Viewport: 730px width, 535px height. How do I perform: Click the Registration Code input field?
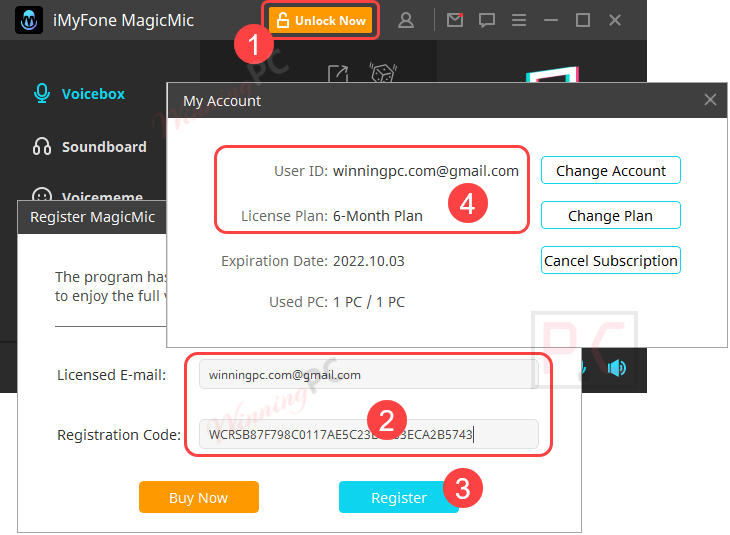coord(367,434)
